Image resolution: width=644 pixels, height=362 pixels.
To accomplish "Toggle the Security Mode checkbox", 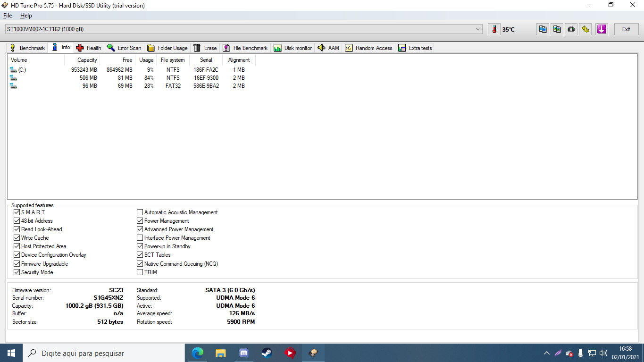I will click(x=17, y=272).
